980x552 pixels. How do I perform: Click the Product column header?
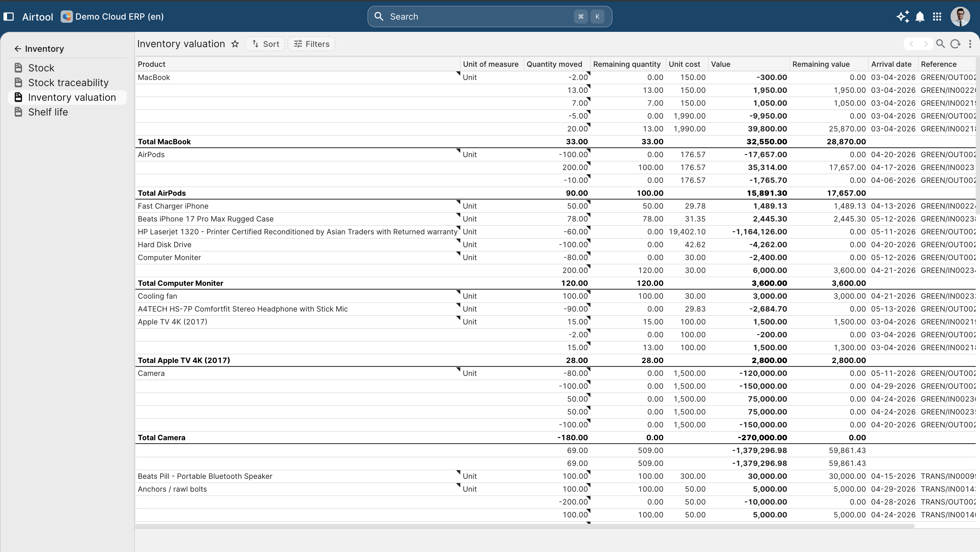point(297,64)
